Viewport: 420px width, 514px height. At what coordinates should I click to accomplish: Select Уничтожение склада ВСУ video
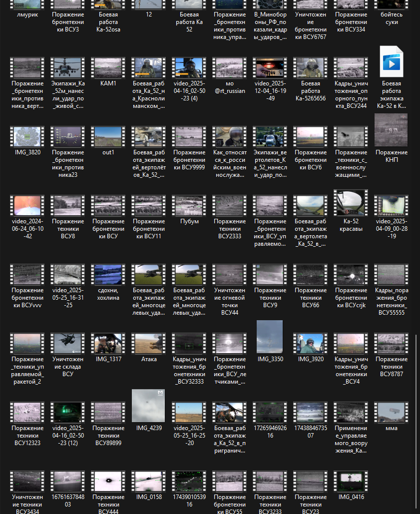coord(68,355)
